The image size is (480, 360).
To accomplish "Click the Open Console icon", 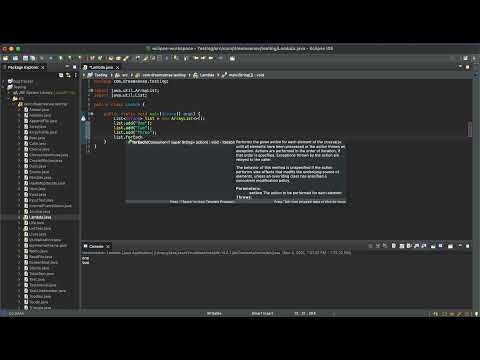I will click(x=450, y=246).
